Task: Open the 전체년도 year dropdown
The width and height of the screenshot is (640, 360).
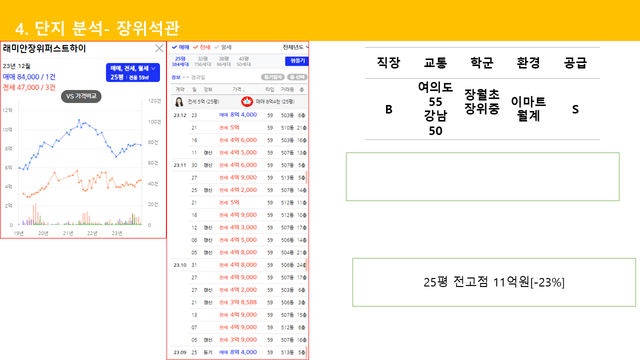Action: pyautogui.click(x=296, y=47)
